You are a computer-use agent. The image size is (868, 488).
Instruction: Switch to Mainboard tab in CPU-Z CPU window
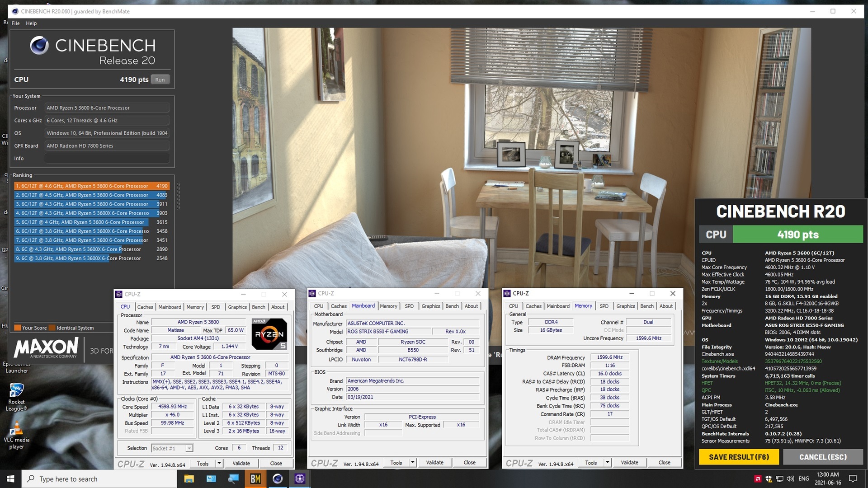[x=170, y=307]
